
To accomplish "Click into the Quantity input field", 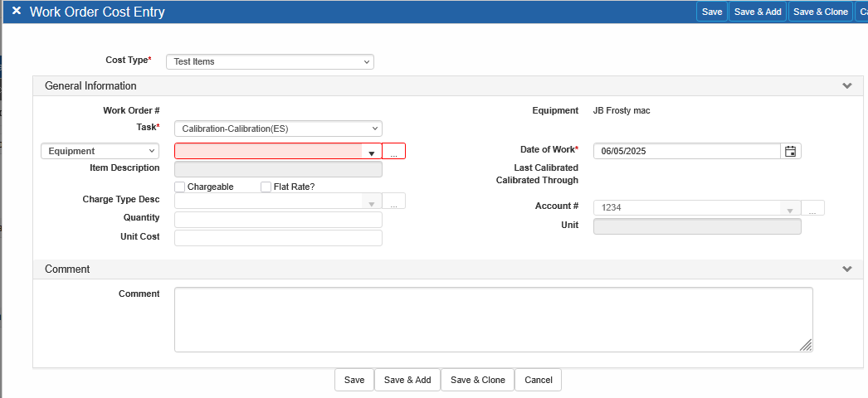I will tap(278, 220).
